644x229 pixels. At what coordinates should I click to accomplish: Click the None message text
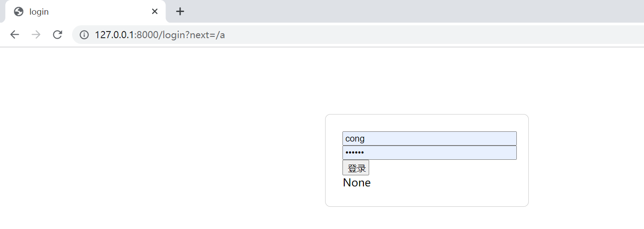point(357,183)
